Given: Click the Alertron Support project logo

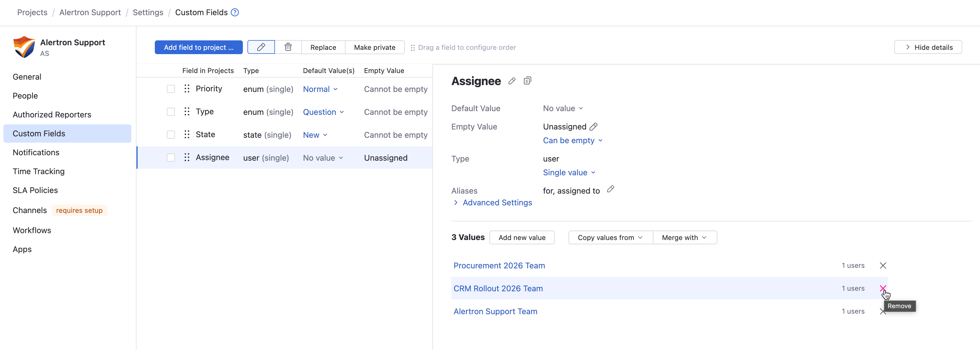Looking at the screenshot, I should [24, 47].
